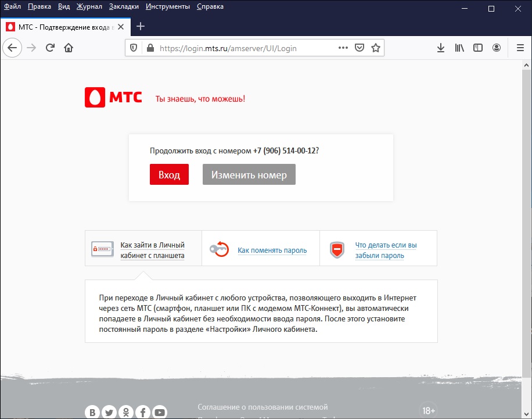532x419 pixels.
Task: Open Firefox account icon
Action: pyautogui.click(x=497, y=48)
